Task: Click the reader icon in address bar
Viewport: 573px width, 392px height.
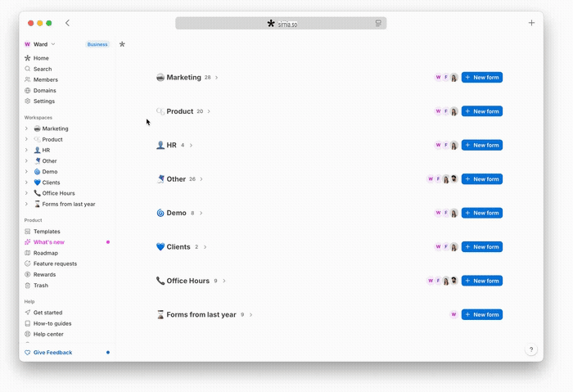Action: pyautogui.click(x=378, y=24)
